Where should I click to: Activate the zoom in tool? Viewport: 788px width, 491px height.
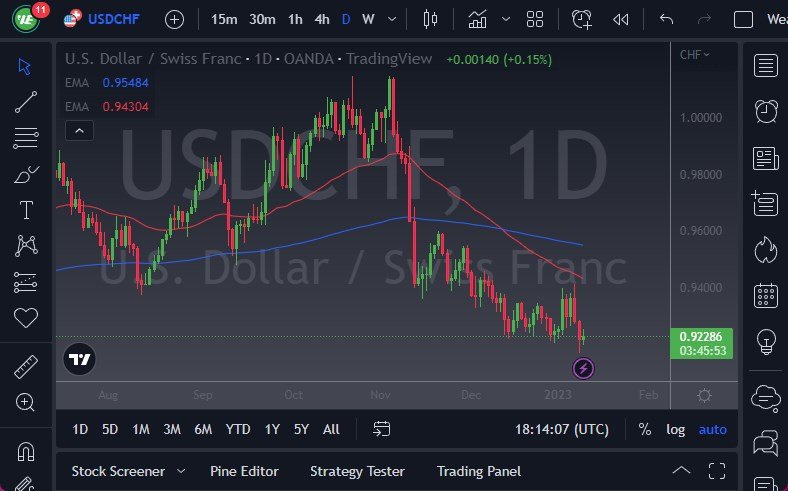(x=25, y=402)
